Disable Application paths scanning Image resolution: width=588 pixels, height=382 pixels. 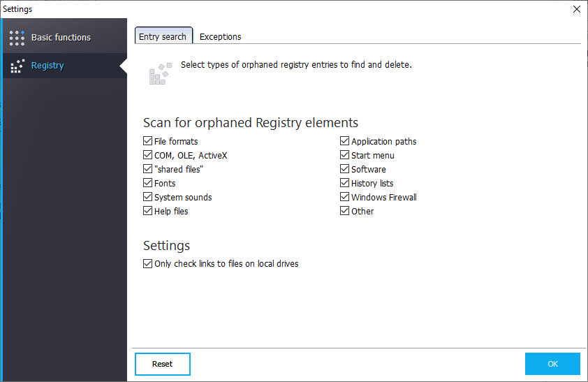345,141
